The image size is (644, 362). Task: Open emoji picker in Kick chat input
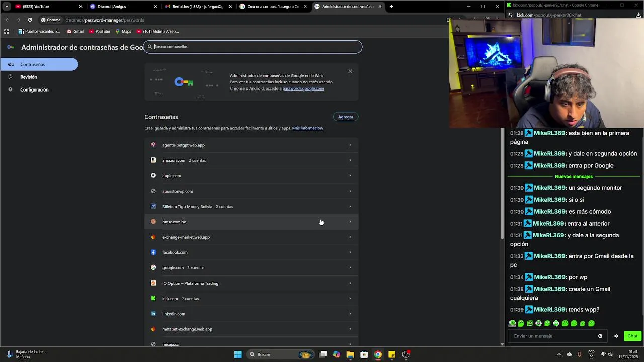click(600, 336)
